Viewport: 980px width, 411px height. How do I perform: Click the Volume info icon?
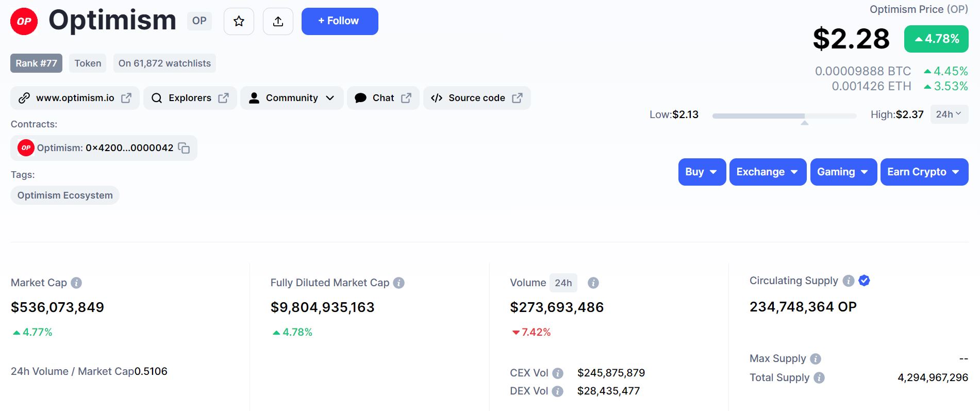(x=593, y=283)
